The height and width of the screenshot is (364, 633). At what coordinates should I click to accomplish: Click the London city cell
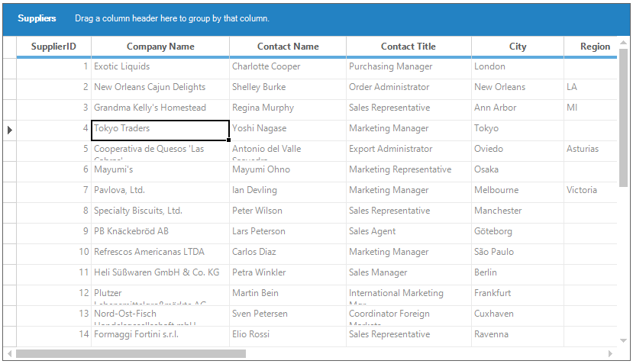[x=518, y=69]
